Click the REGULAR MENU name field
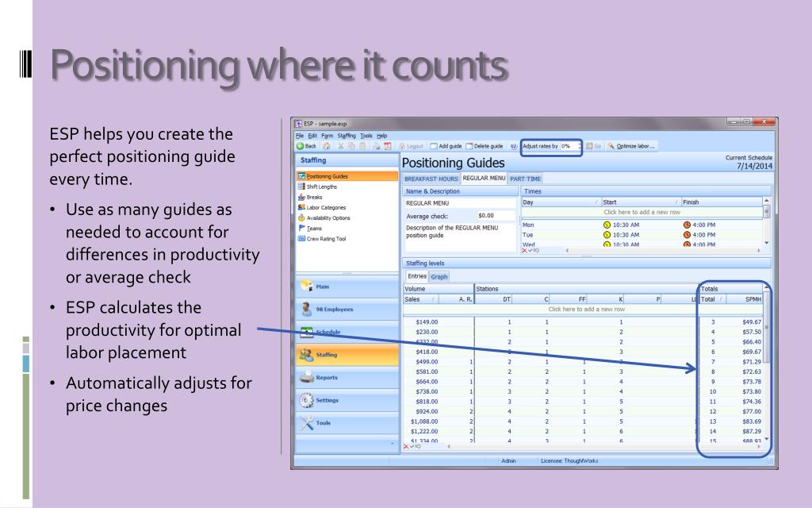 [459, 203]
